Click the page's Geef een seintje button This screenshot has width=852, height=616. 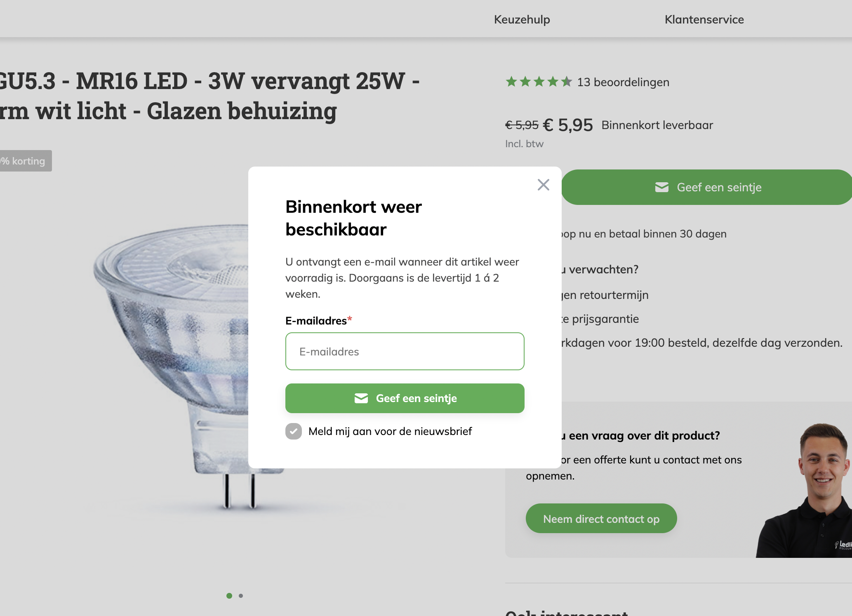(707, 187)
